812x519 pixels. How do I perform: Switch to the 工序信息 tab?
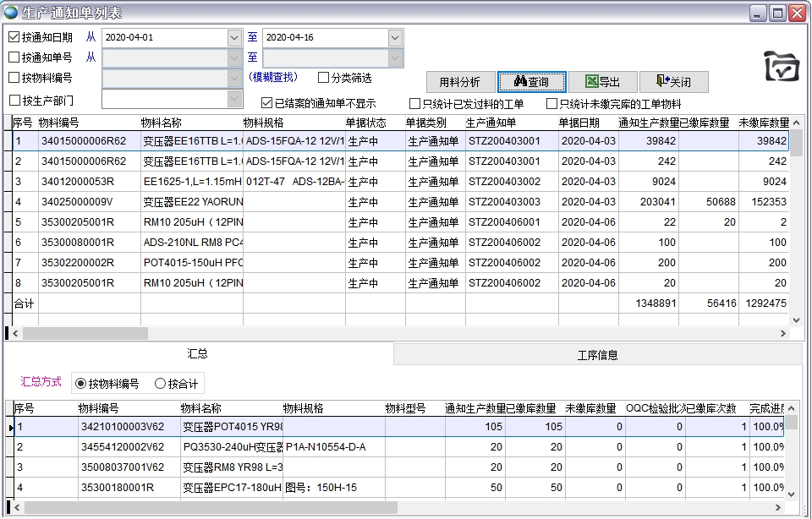coord(597,355)
